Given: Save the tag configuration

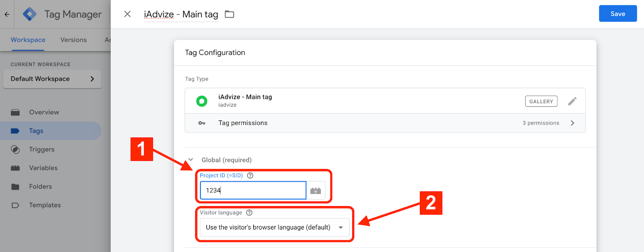Looking at the screenshot, I should point(617,14).
